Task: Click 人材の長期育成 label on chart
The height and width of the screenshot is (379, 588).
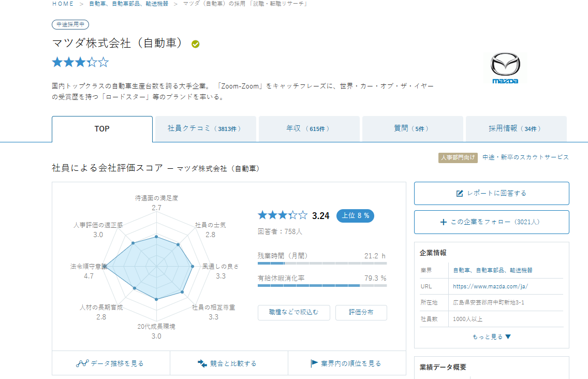Action: click(x=101, y=308)
